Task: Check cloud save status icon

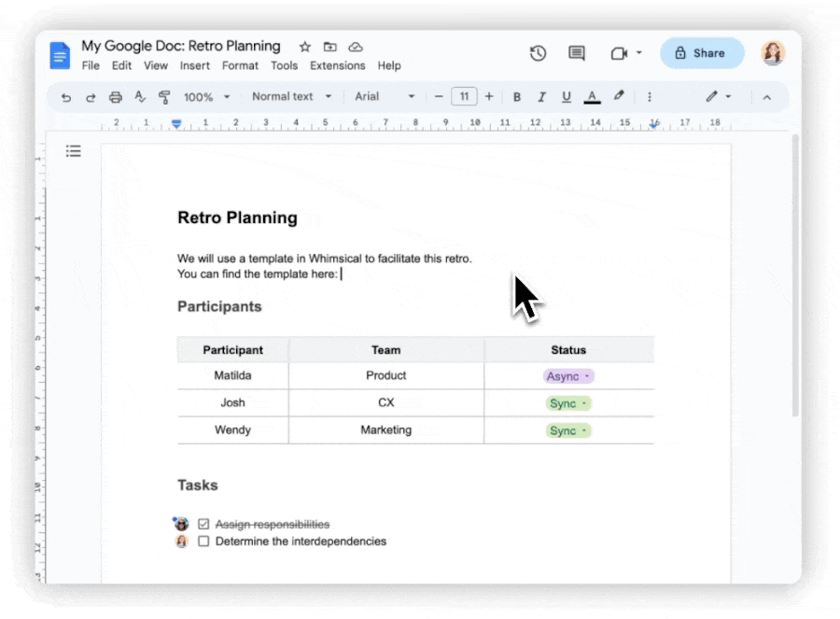Action: 356,48
